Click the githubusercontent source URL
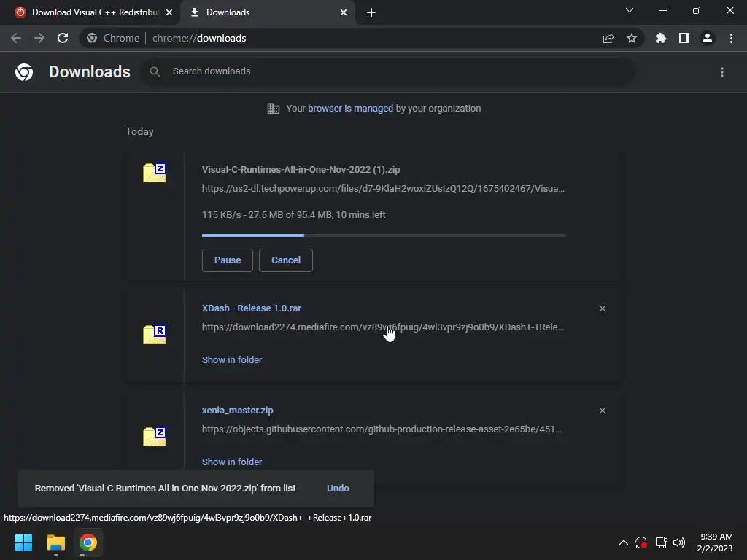The width and height of the screenshot is (747, 560). 382,429
